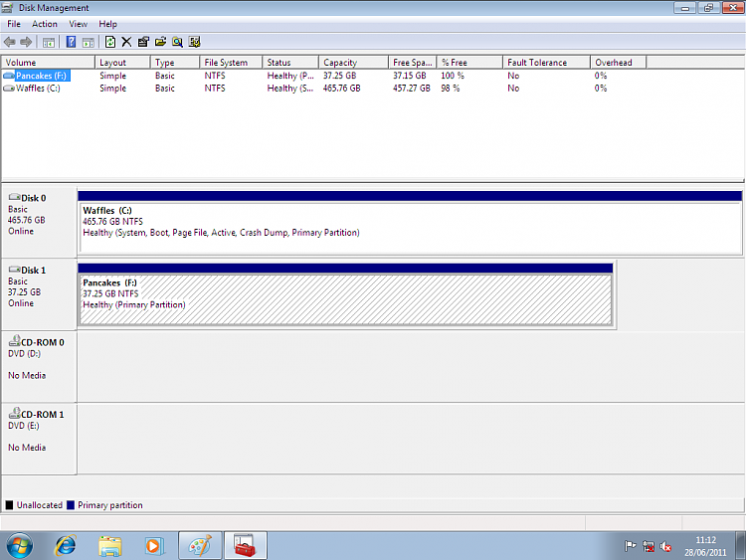Click the network tray icon
Screen dimensions: 746x560
(648, 546)
